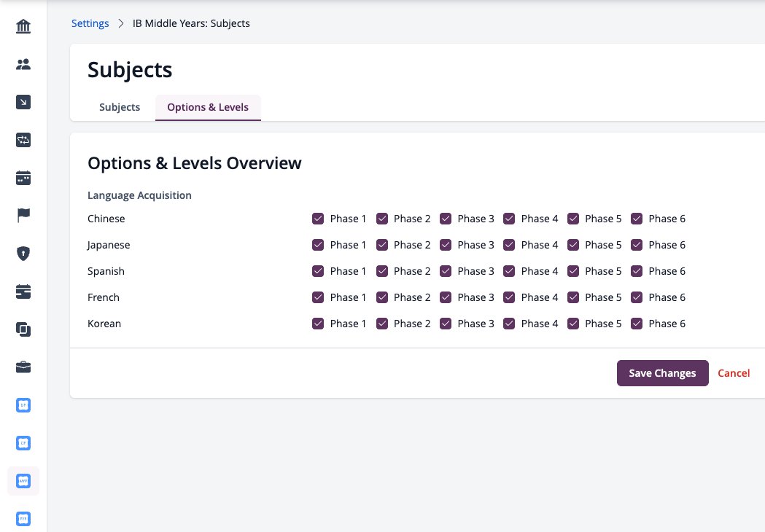Go to Settings via breadcrumb link
Screen dimensions: 765x532
(x=90, y=23)
